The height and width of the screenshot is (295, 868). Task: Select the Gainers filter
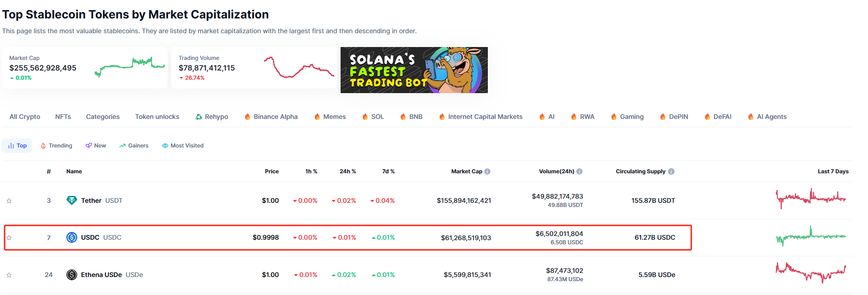click(x=133, y=145)
